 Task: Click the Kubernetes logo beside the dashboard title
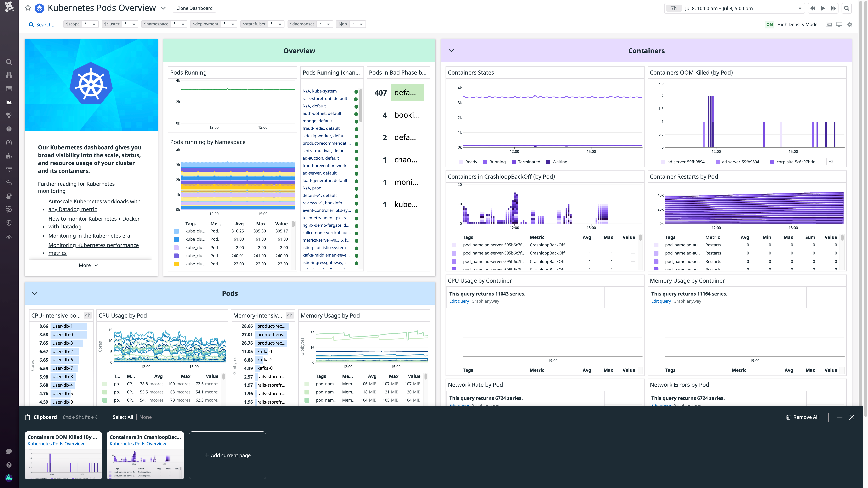(40, 8)
